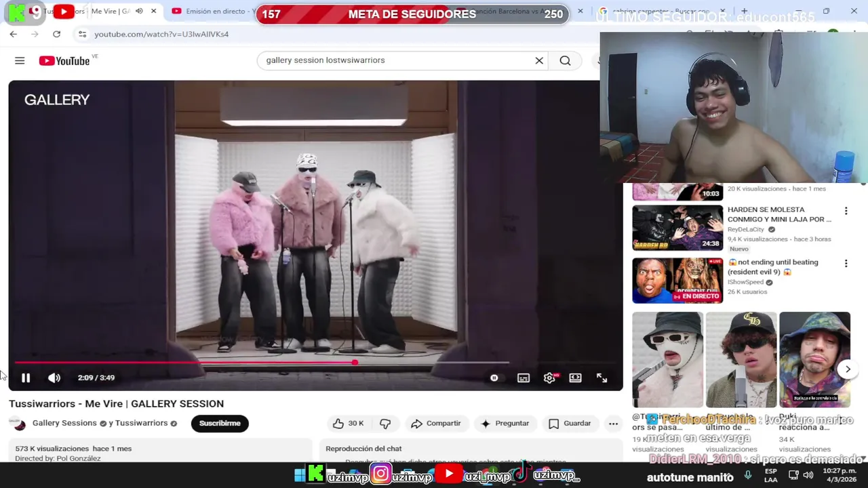The image size is (868, 488).
Task: Go back with browser back arrow
Action: click(14, 34)
